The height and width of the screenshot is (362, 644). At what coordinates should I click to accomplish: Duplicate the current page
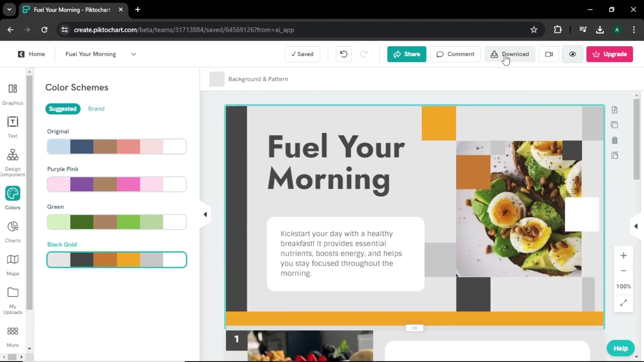click(x=614, y=125)
